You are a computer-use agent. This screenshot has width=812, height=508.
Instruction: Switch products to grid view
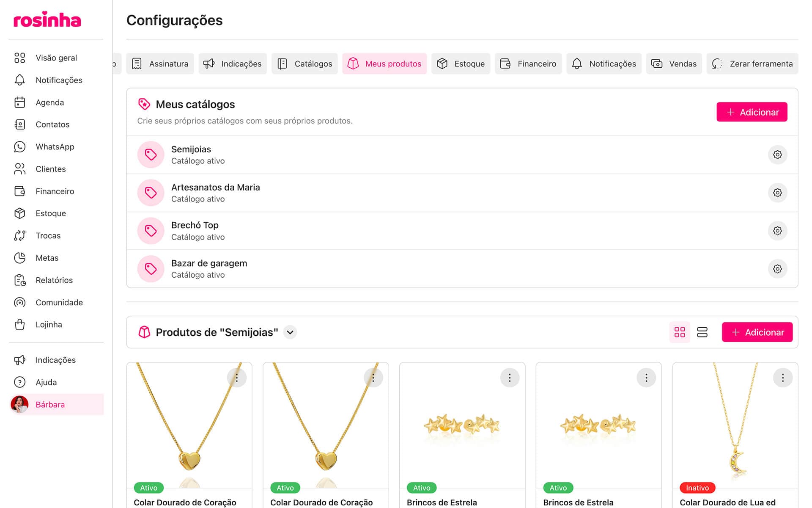point(679,332)
